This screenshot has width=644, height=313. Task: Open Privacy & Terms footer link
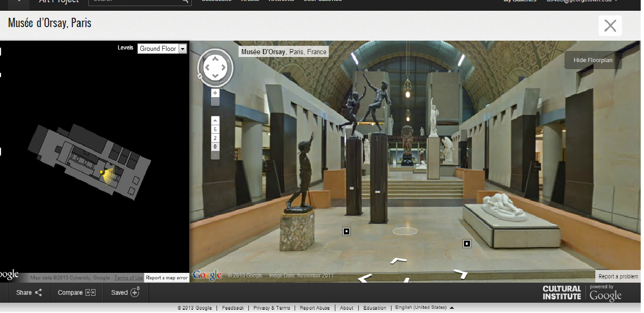click(x=272, y=308)
